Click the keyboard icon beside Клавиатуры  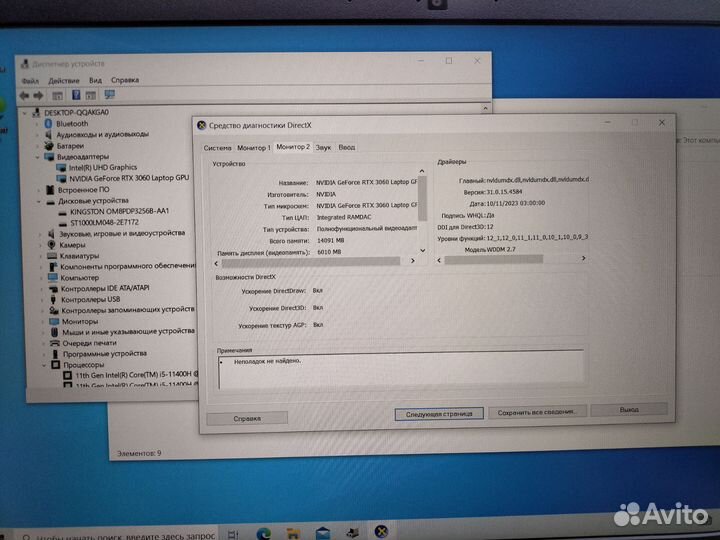tap(52, 256)
